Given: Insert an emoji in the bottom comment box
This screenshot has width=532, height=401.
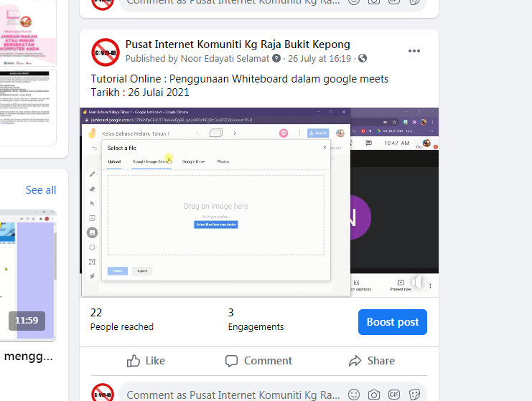Looking at the screenshot, I should pyautogui.click(x=354, y=395).
